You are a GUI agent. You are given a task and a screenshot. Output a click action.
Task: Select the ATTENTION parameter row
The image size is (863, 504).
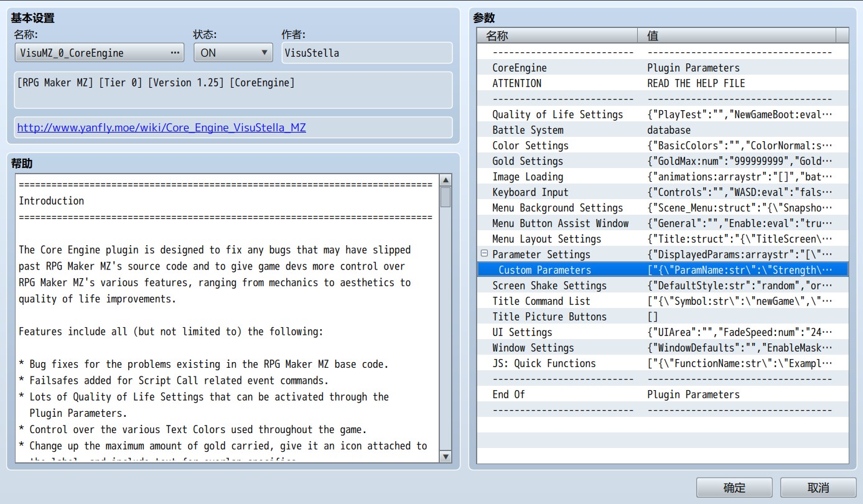click(x=663, y=83)
